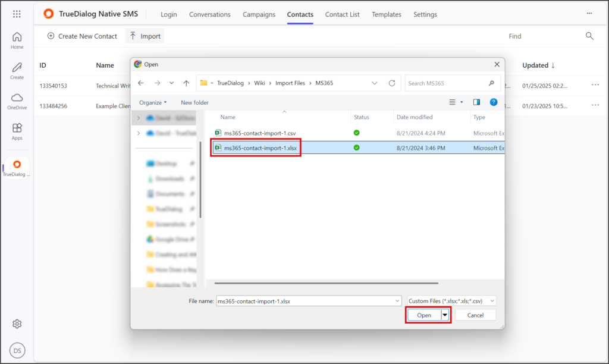
Task: Open view options dropdown arrow
Action: coord(462,102)
